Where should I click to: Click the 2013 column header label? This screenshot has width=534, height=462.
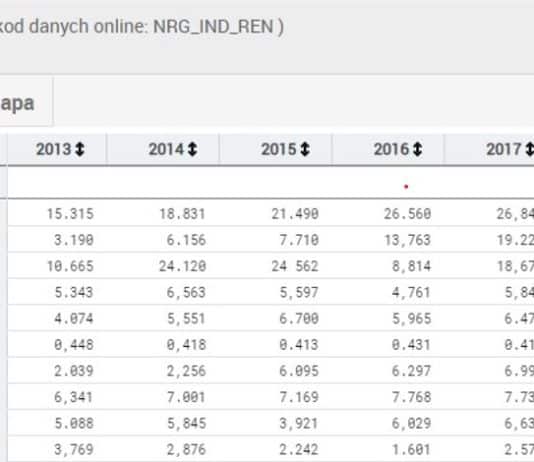(x=54, y=149)
